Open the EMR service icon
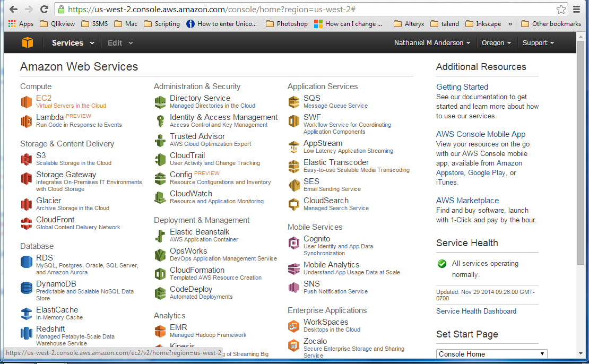 click(160, 331)
